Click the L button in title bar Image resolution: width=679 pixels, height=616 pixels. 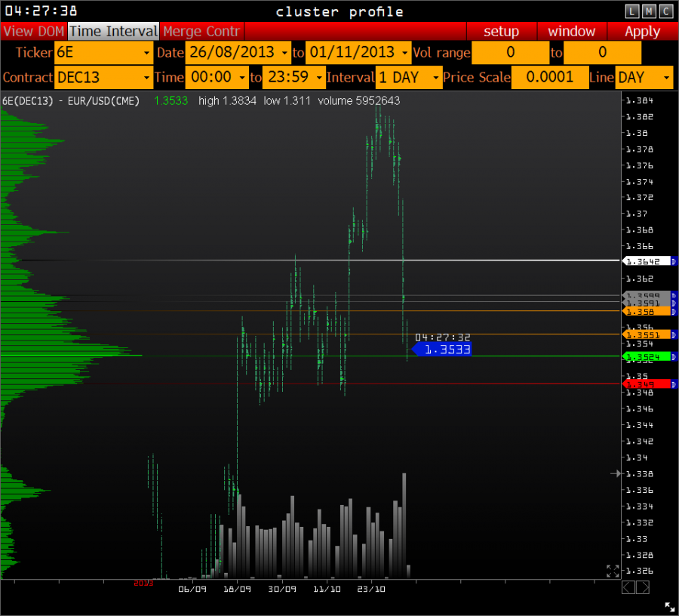pyautogui.click(x=632, y=11)
